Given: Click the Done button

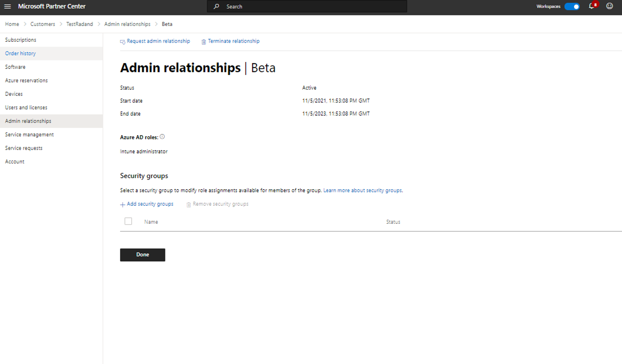Looking at the screenshot, I should [x=142, y=255].
